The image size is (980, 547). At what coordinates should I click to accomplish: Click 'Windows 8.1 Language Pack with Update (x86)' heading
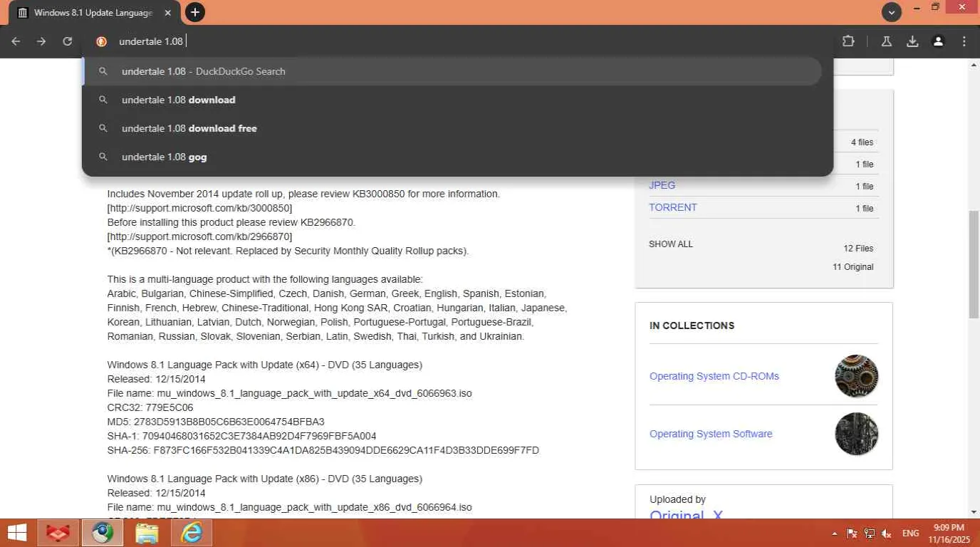pos(264,479)
